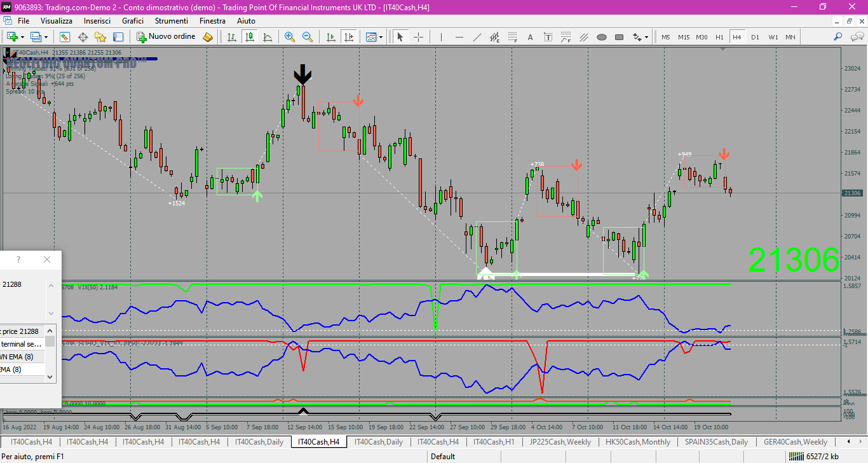Select the Equidistant Channel tool
The height and width of the screenshot is (463, 868).
click(x=494, y=37)
